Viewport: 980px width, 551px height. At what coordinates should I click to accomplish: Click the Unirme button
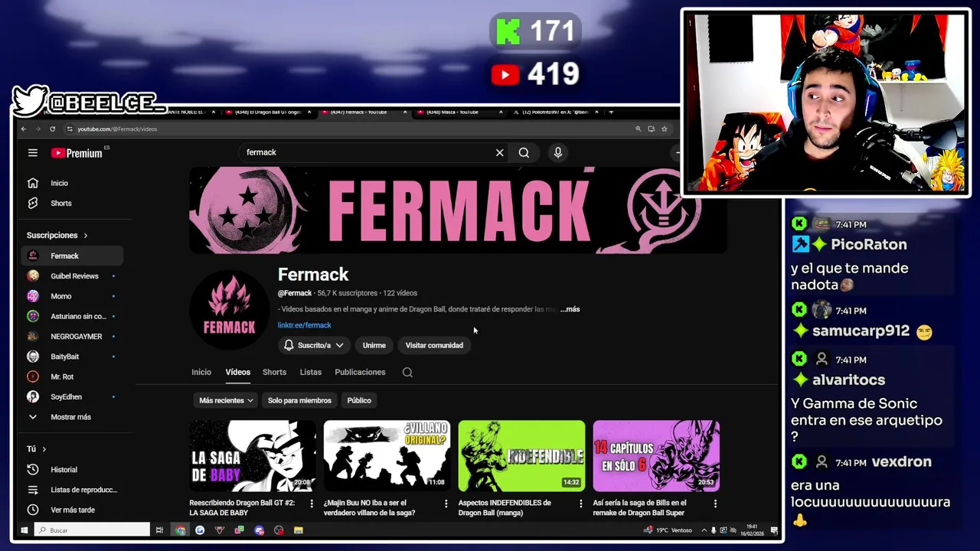click(374, 345)
